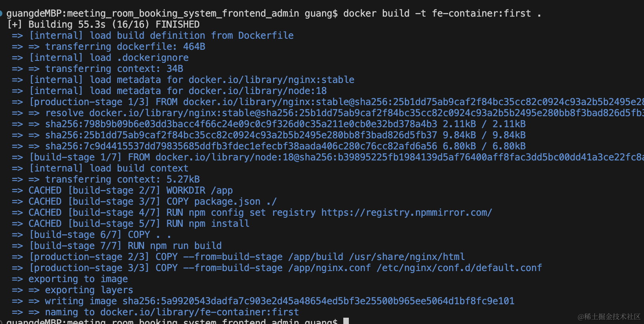Click the .dockerignore file name
Image resolution: width=644 pixels, height=324 pixels.
(x=153, y=58)
